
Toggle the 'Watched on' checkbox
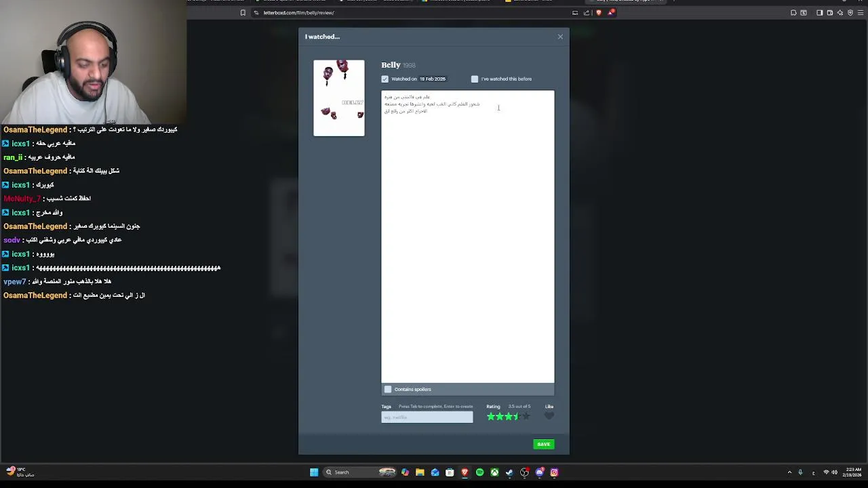(384, 79)
